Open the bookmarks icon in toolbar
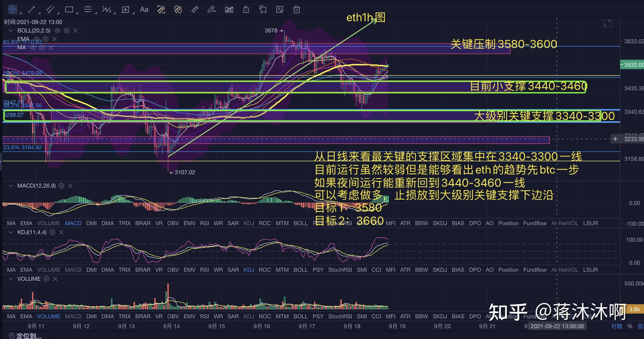The height and width of the screenshot is (339, 644). point(263,10)
